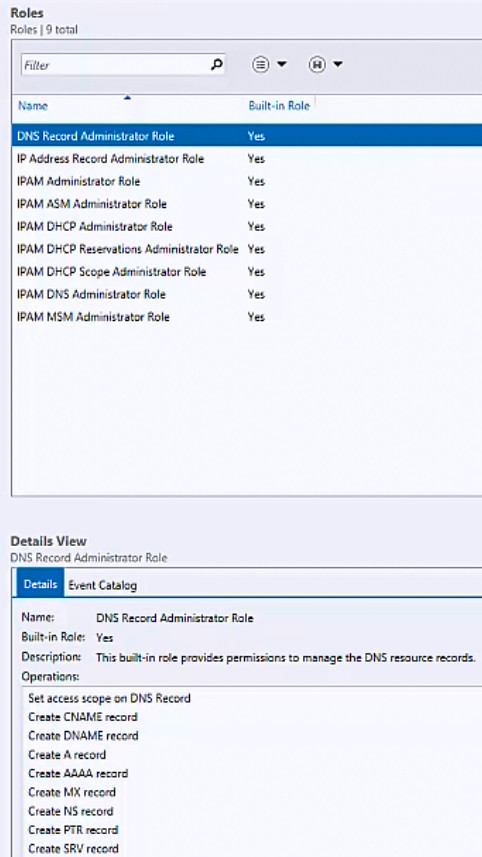Click in the Filter text field
The image size is (482, 857).
(x=116, y=65)
